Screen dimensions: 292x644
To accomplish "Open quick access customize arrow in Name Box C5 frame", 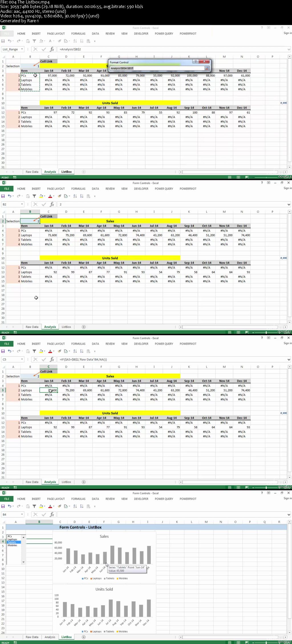I will pyautogui.click(x=95, y=351).
